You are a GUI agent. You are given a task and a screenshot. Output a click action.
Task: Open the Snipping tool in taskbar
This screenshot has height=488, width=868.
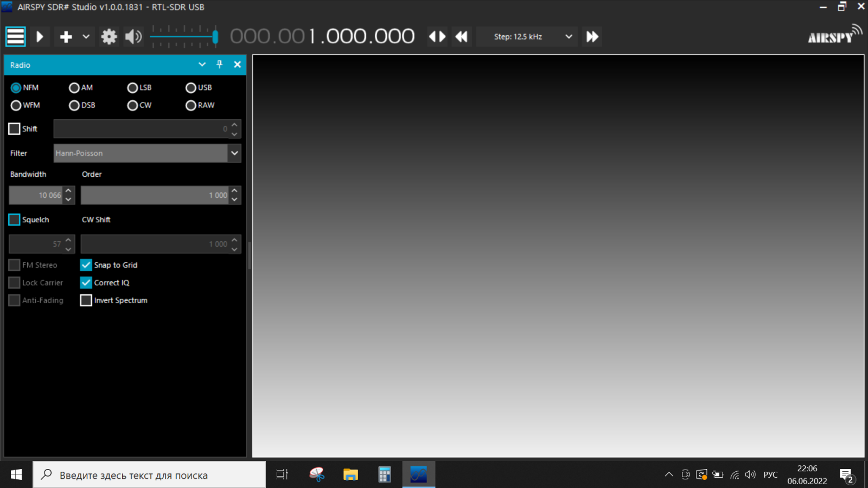click(x=317, y=474)
